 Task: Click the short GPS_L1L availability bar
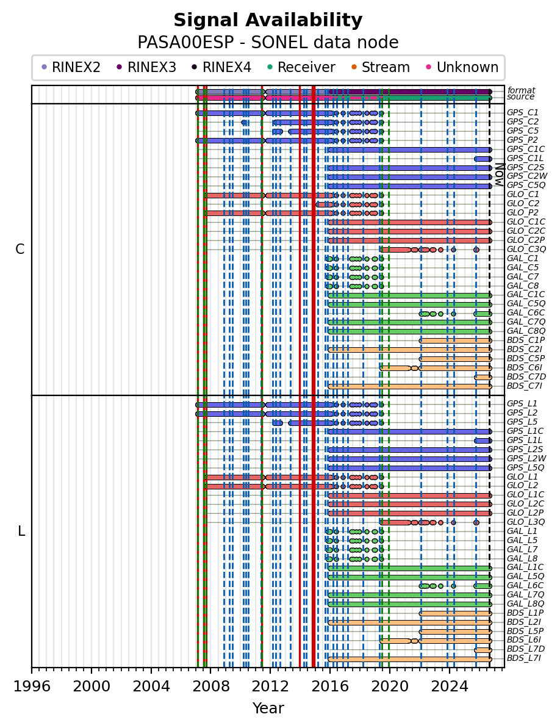point(483,441)
